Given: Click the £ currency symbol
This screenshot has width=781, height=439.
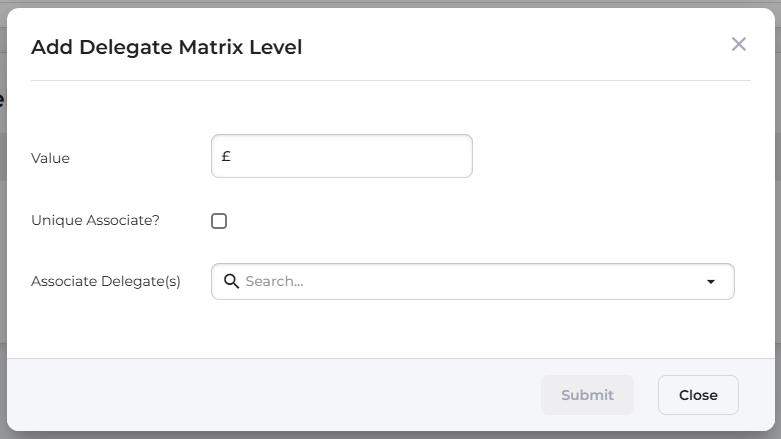Looking at the screenshot, I should coord(227,156).
